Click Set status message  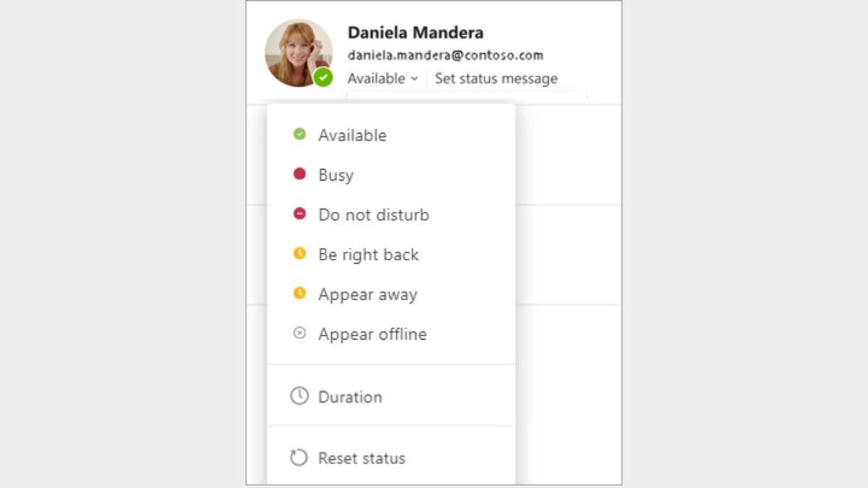click(495, 78)
